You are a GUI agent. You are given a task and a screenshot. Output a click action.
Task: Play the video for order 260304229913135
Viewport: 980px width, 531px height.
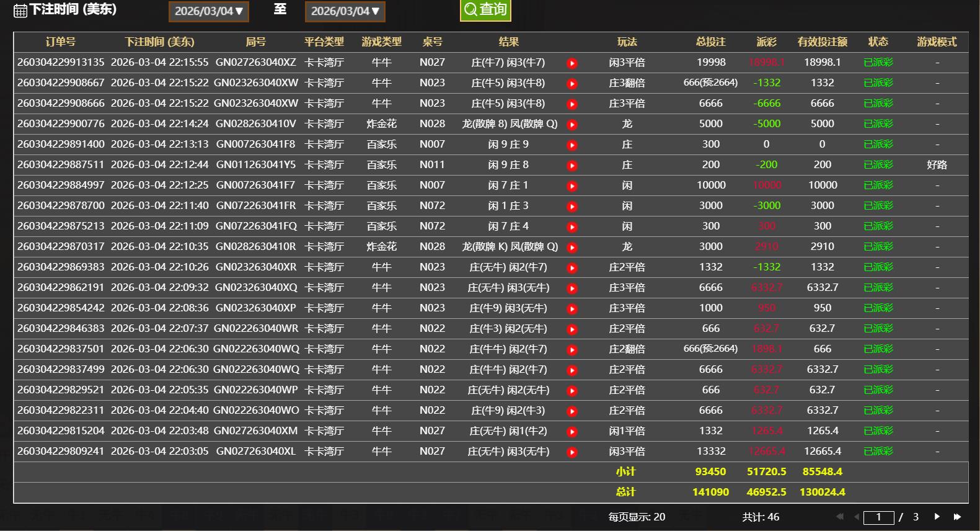[x=572, y=63]
